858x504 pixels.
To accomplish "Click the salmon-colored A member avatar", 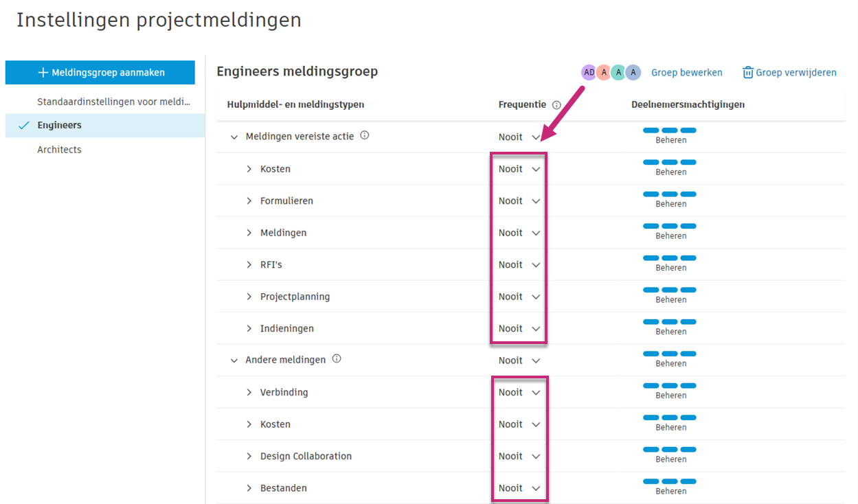I will coord(603,72).
